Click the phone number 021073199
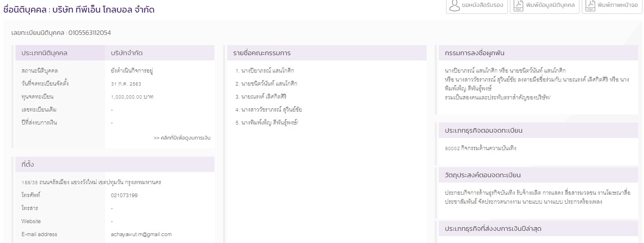The width and height of the screenshot is (644, 243). tap(124, 195)
